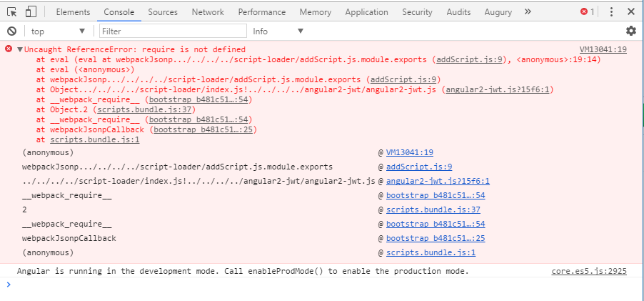Screen dimensions: 644x301
Task: Open core.es5.js:2925 source link
Action: pos(589,272)
